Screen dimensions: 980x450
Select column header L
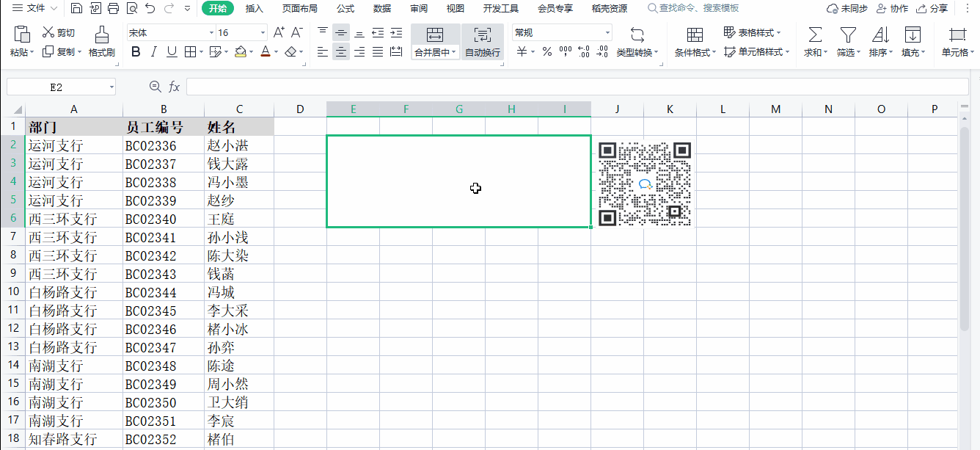coord(723,109)
